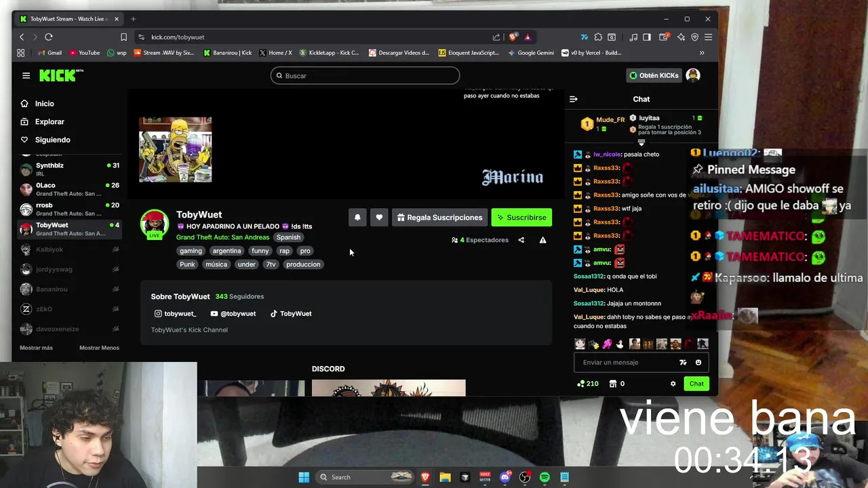This screenshot has height=488, width=868.
Task: Open the Kick hamburger menu
Action: tap(26, 75)
